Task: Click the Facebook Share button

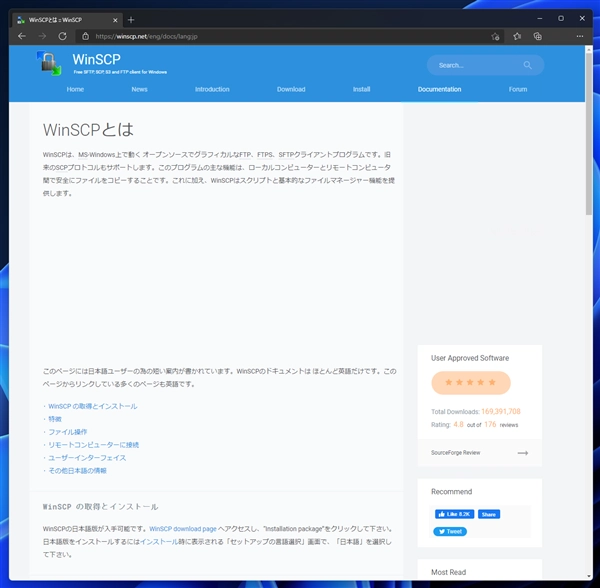Action: 489,514
